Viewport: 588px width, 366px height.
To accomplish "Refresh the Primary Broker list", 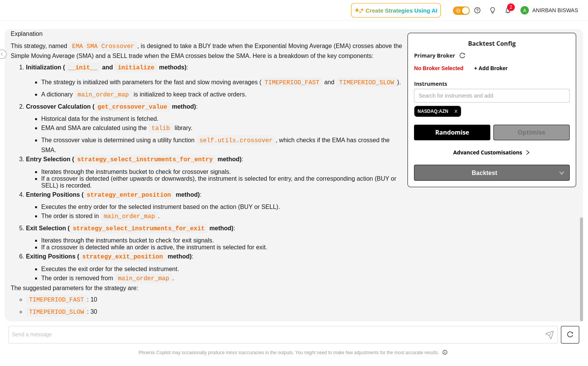I will tap(462, 56).
